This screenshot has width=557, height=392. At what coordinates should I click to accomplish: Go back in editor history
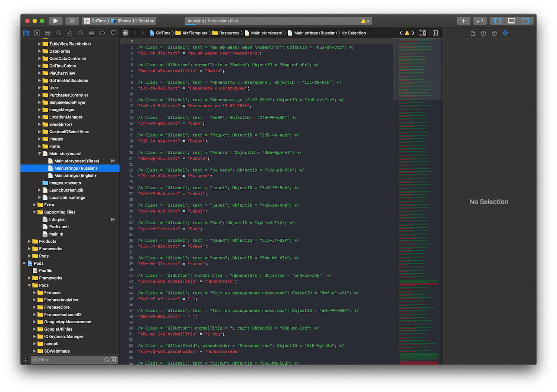135,33
